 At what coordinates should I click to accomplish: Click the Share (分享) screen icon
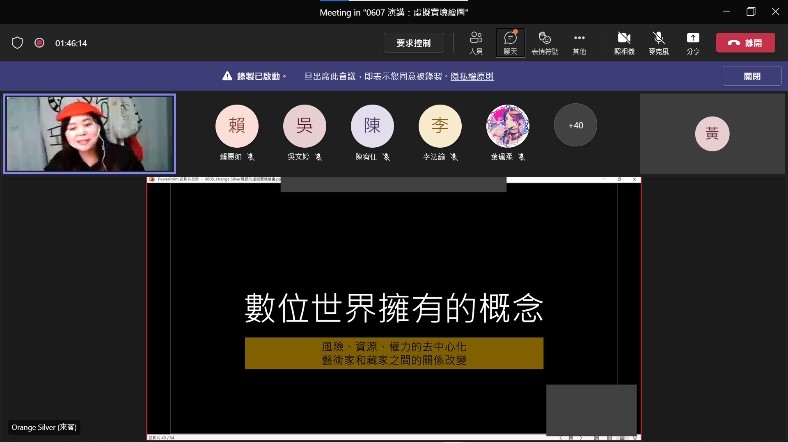click(x=693, y=42)
